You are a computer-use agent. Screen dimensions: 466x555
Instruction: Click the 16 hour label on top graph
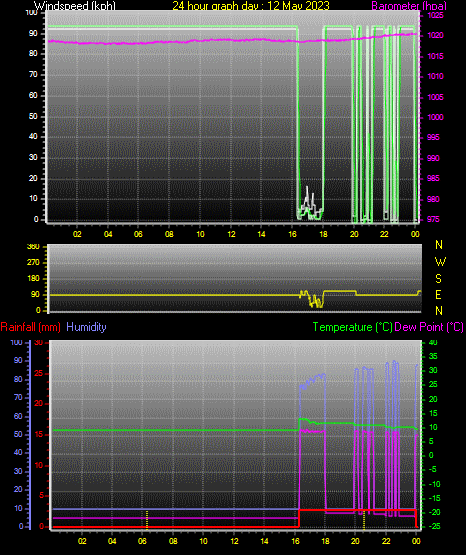[x=292, y=234]
